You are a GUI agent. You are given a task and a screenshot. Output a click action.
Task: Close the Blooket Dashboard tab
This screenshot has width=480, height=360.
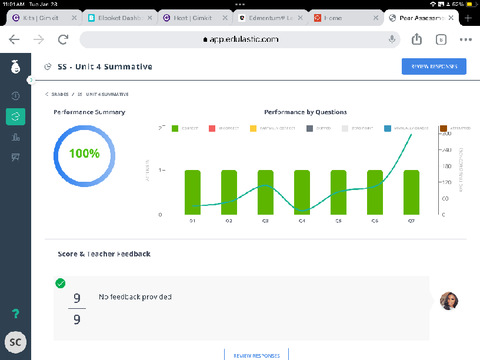(x=150, y=18)
